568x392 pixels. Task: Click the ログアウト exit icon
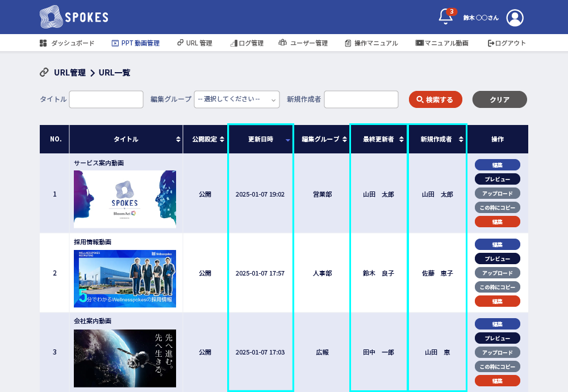click(490, 43)
